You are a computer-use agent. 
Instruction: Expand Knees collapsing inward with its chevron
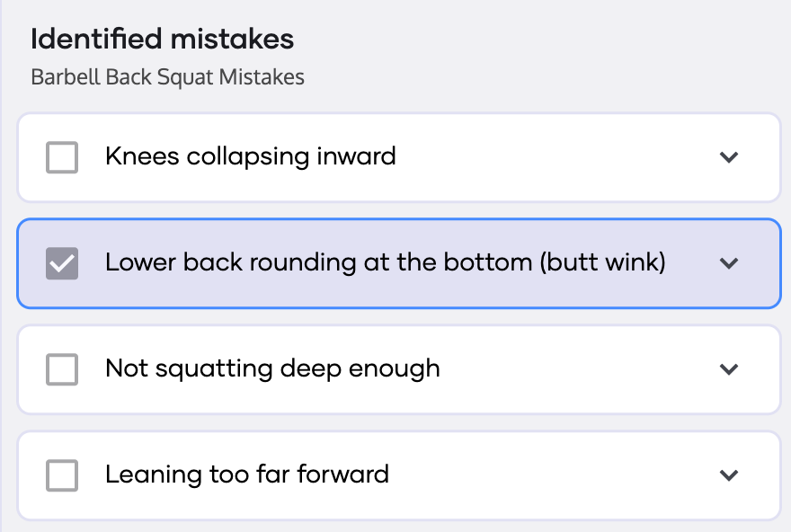point(729,157)
